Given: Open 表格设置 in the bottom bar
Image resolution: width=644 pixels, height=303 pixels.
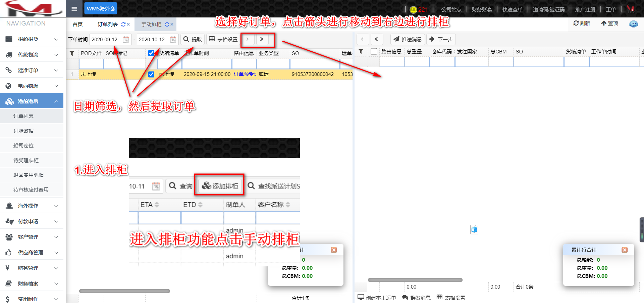Looking at the screenshot, I should pos(451,298).
